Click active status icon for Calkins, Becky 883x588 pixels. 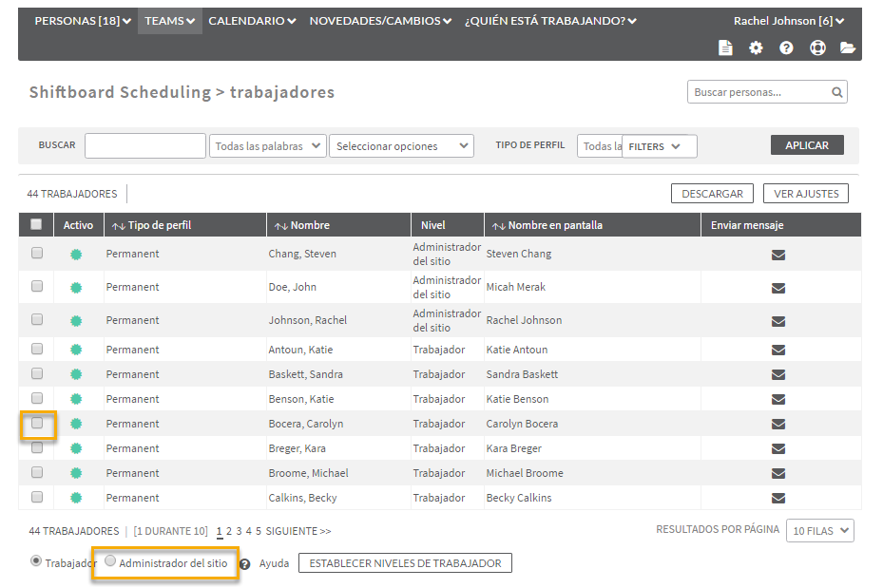(x=76, y=498)
